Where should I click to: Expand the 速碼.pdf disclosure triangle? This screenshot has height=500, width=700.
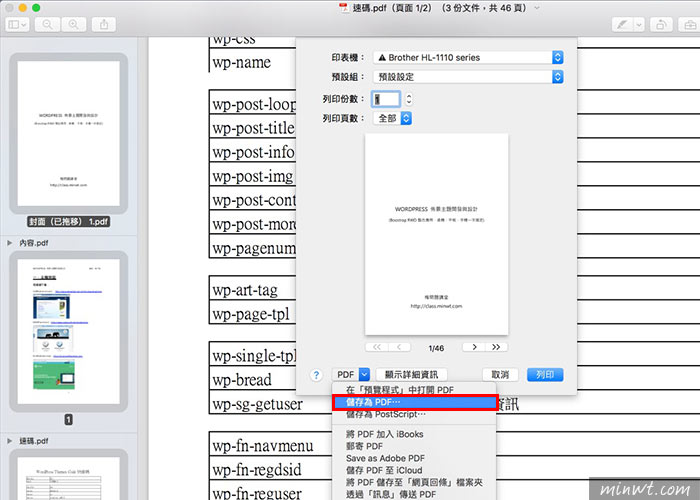9,441
